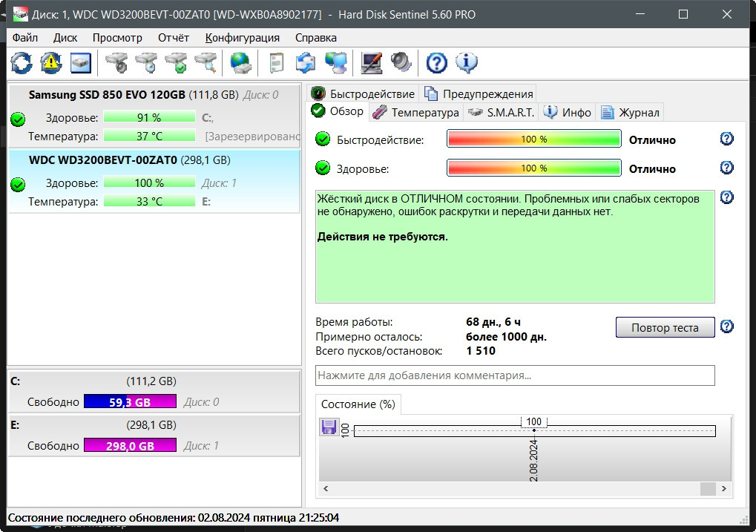Click the document report toolbar icon
The width and height of the screenshot is (756, 532).
pyautogui.click(x=276, y=63)
